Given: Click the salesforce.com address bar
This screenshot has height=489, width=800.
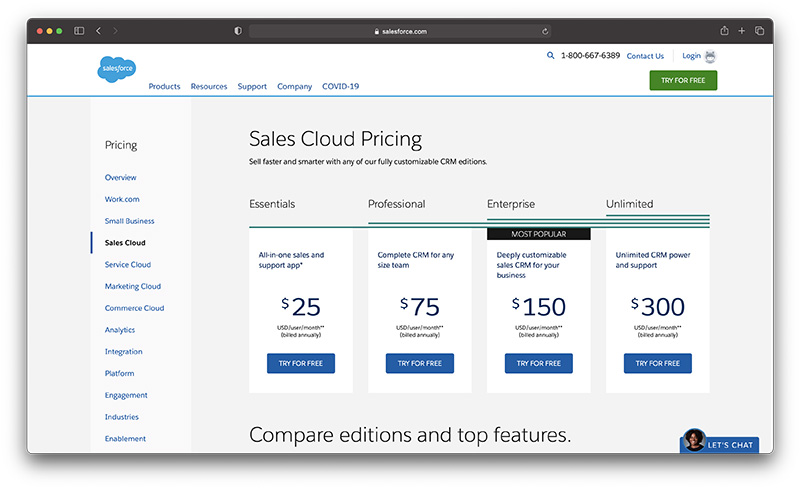Looking at the screenshot, I should pyautogui.click(x=400, y=31).
